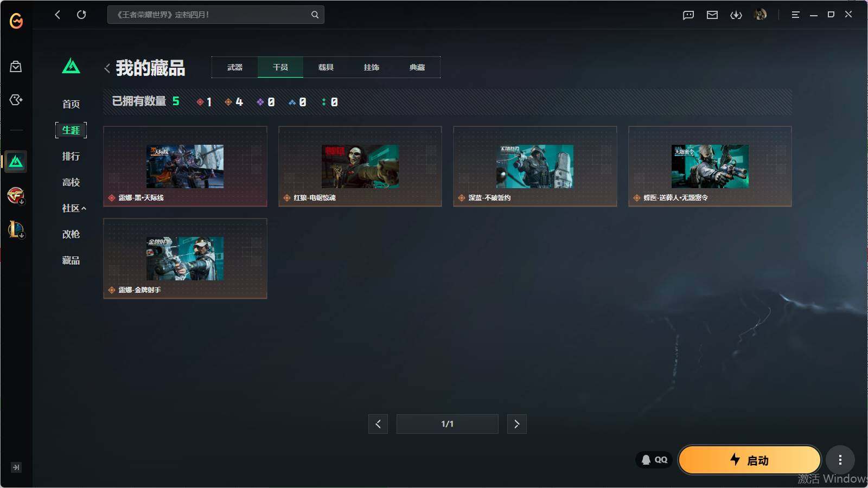Open the 首页 navigation item

point(71,104)
